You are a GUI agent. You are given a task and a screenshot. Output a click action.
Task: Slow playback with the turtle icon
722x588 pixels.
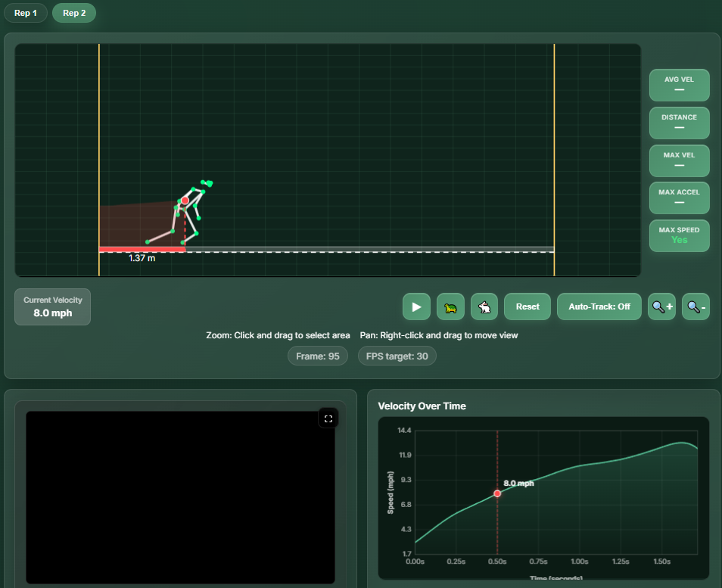pyautogui.click(x=450, y=306)
